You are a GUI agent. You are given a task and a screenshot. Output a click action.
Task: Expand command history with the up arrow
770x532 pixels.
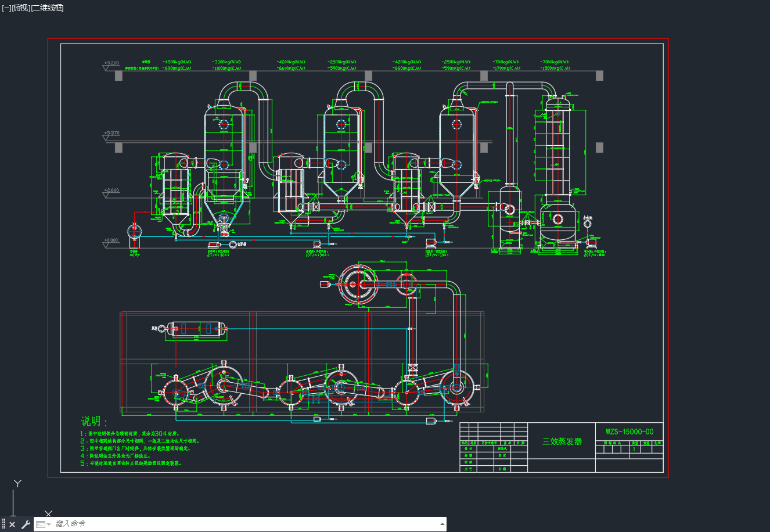442,524
